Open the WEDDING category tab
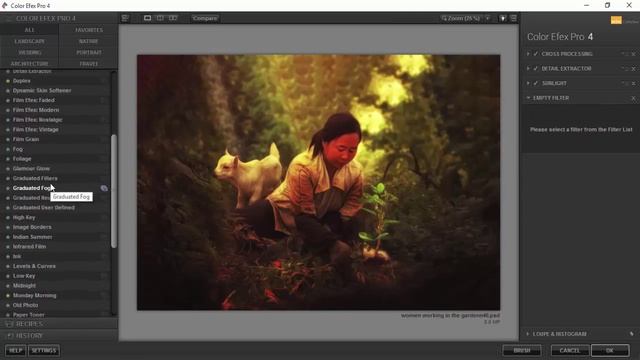 [29, 53]
